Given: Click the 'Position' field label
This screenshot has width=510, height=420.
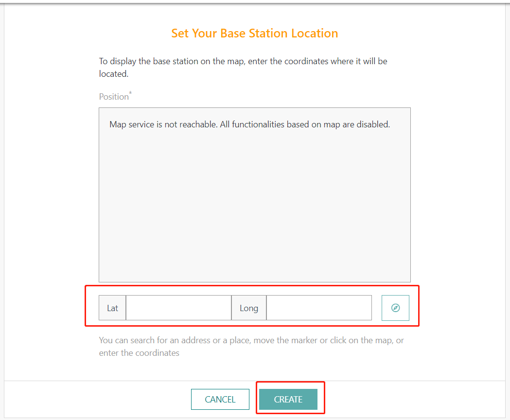Looking at the screenshot, I should (x=115, y=96).
